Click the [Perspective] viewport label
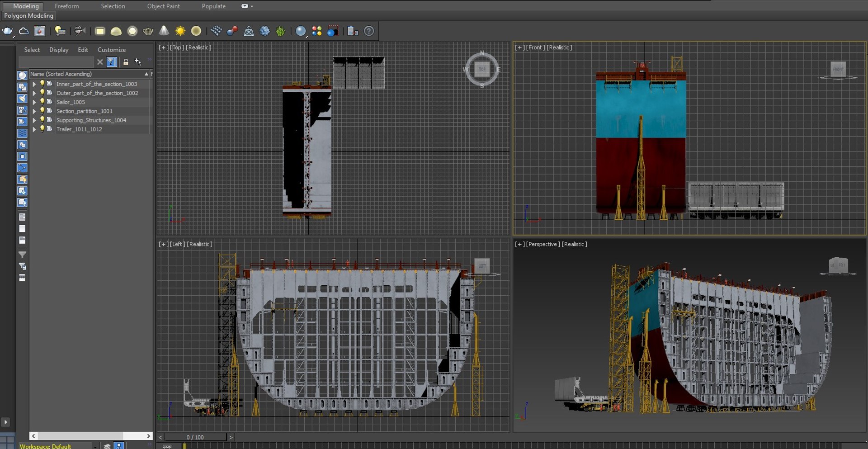 click(x=543, y=244)
